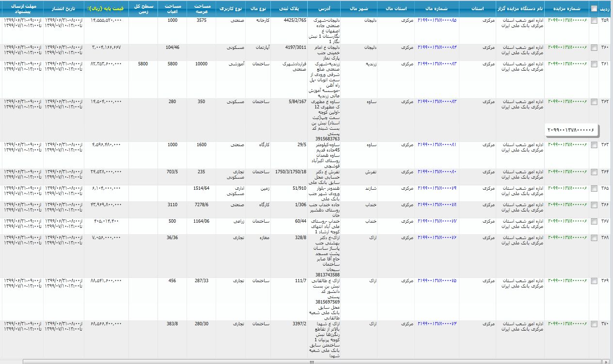
Task: Click the small sort indicator beside قیمت پایه
Action: (88, 9)
